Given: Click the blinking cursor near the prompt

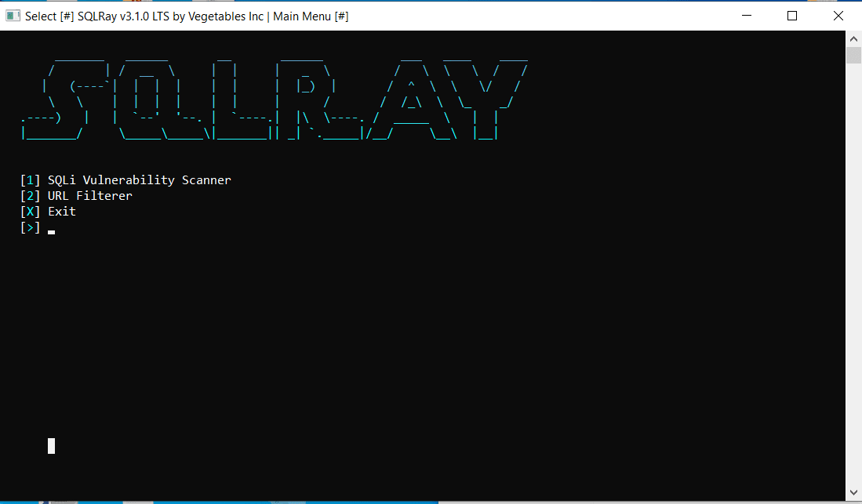Looking at the screenshot, I should pos(50,231).
